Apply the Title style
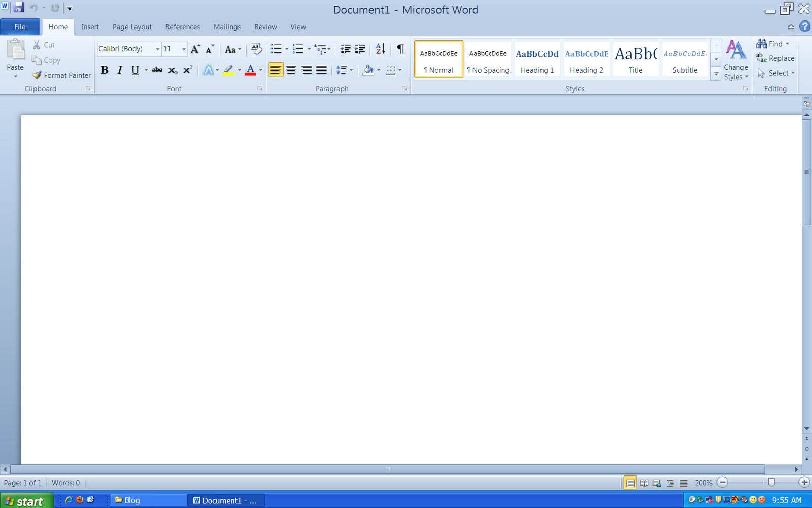 click(x=636, y=59)
